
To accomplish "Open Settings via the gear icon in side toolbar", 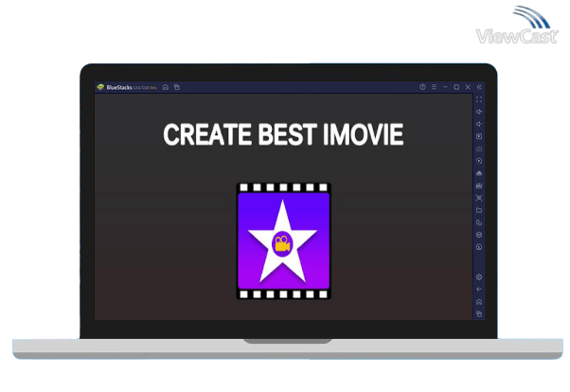I will point(479,277).
